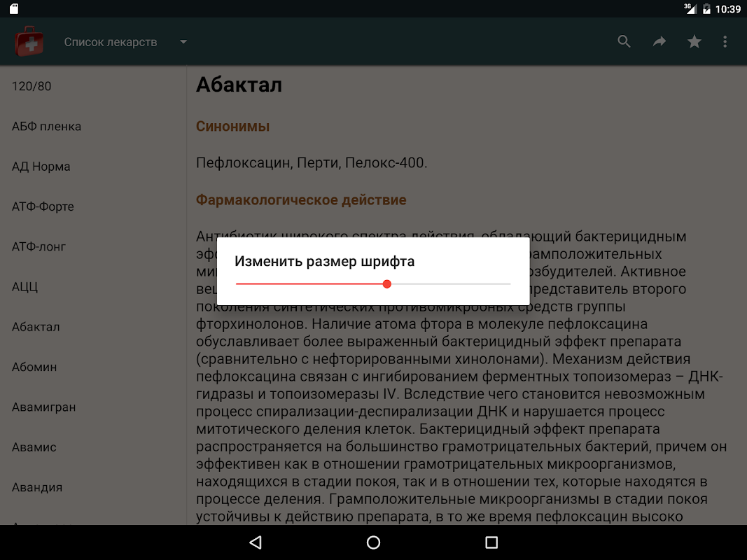
Task: Select 120/80 in the drug list
Action: tap(93, 86)
